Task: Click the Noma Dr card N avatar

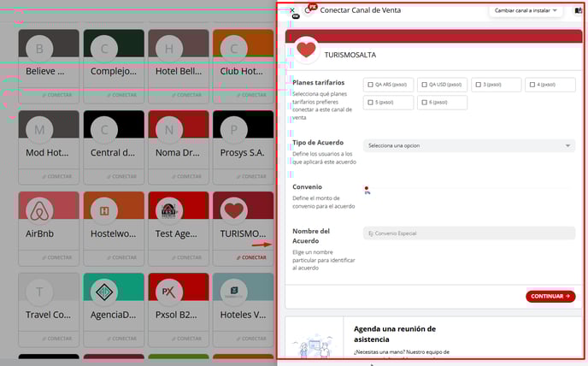Action: [x=169, y=130]
